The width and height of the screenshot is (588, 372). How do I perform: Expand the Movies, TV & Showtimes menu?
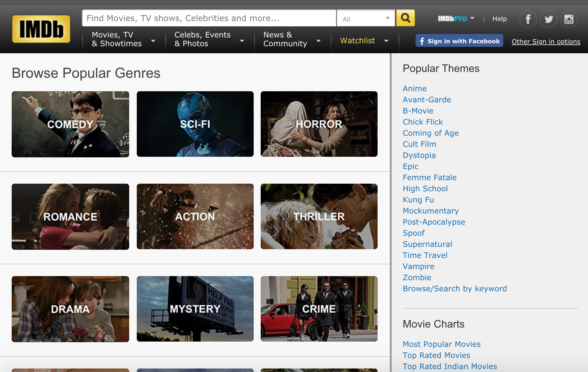click(124, 39)
